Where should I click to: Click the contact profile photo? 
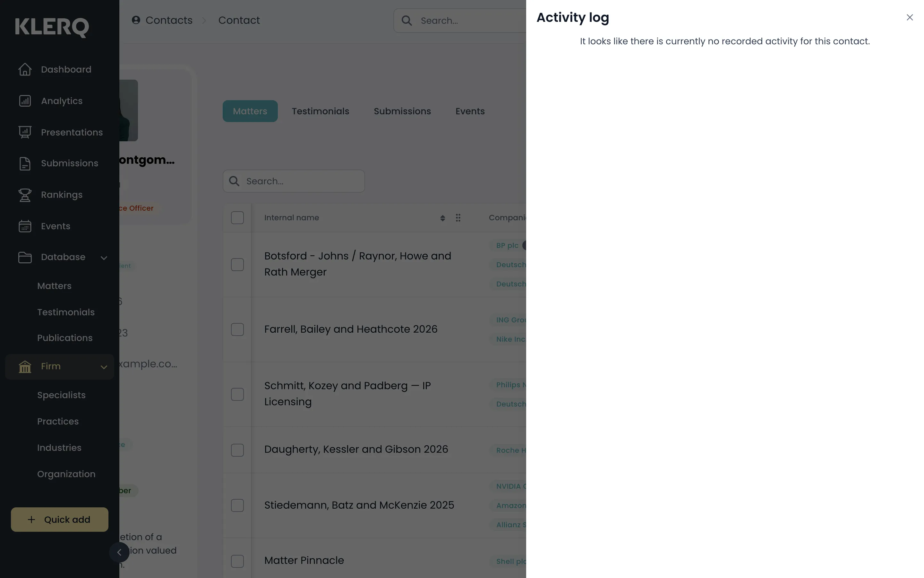coord(128,110)
